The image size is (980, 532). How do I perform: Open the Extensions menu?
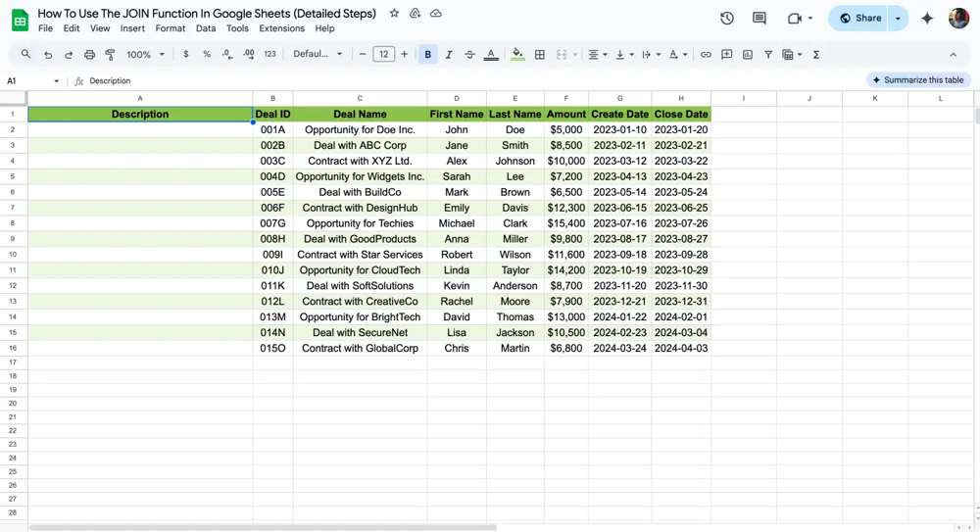coord(281,28)
